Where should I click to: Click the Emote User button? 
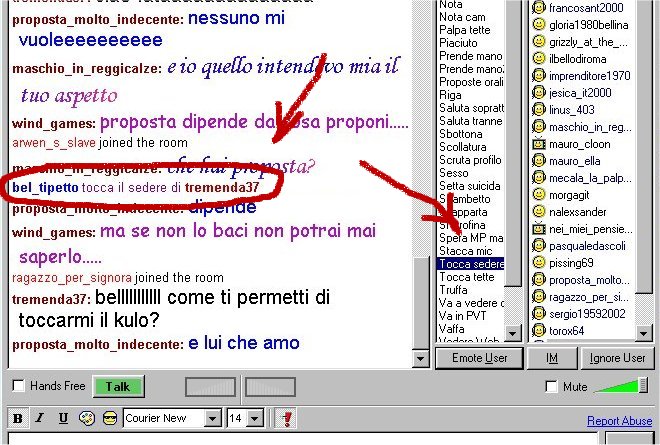(x=479, y=358)
